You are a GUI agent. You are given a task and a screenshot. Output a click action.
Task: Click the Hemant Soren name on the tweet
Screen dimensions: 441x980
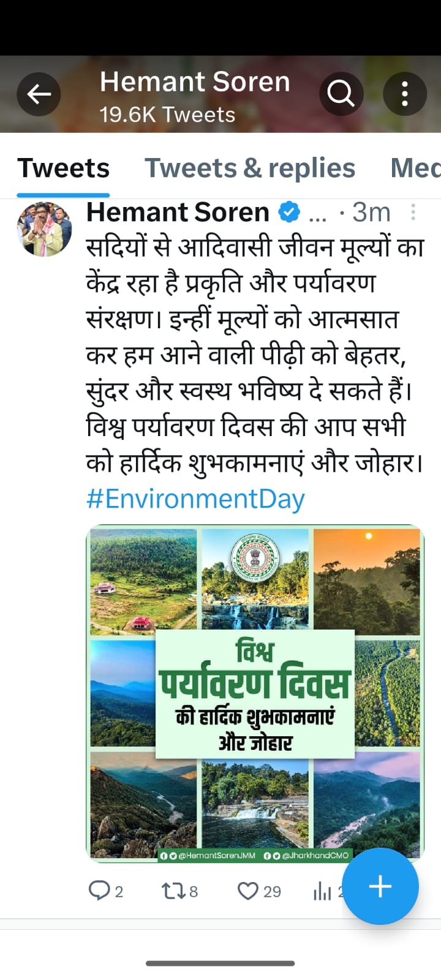[178, 213]
